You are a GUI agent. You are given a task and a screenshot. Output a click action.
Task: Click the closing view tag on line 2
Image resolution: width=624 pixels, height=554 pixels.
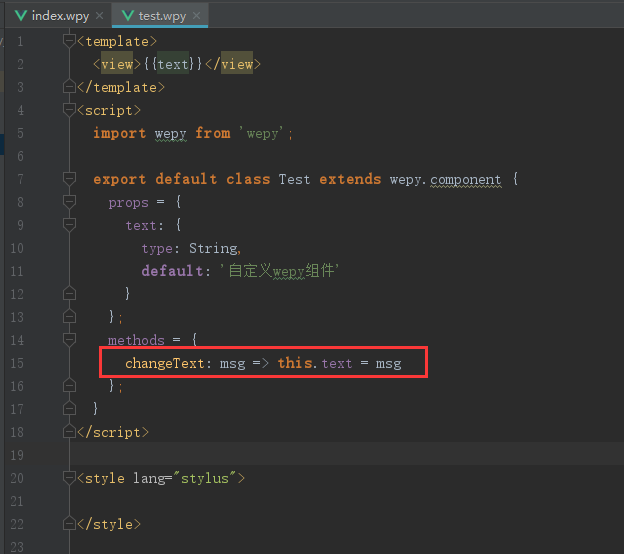click(x=233, y=64)
